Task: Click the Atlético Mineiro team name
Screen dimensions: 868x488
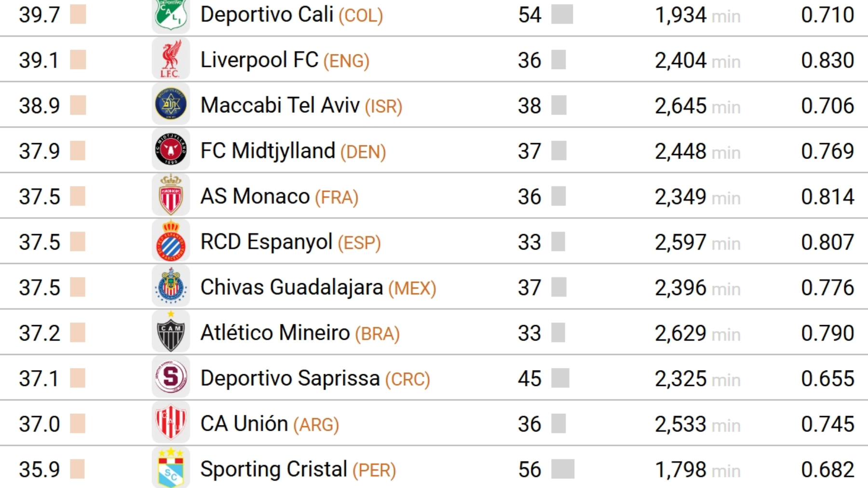Action: 275,333
